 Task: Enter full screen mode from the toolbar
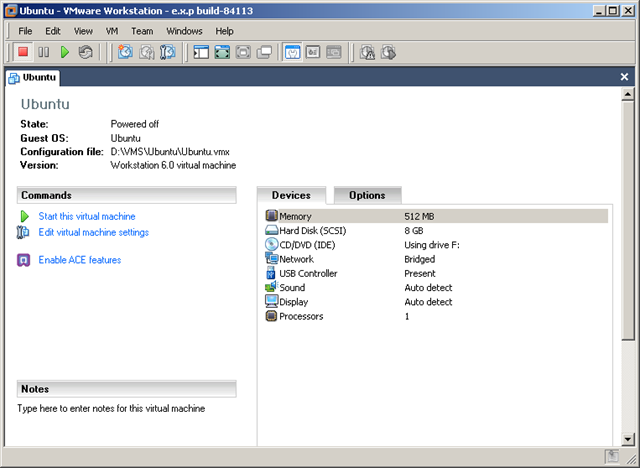coord(222,52)
